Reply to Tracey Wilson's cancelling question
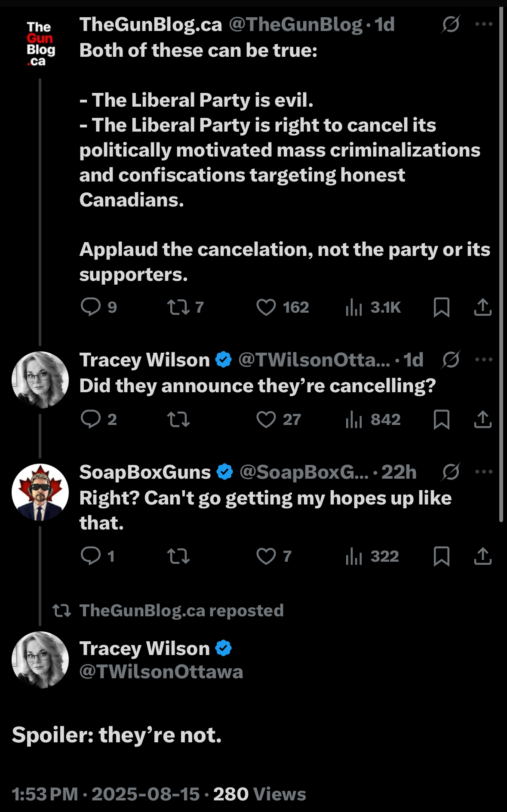 (91, 419)
